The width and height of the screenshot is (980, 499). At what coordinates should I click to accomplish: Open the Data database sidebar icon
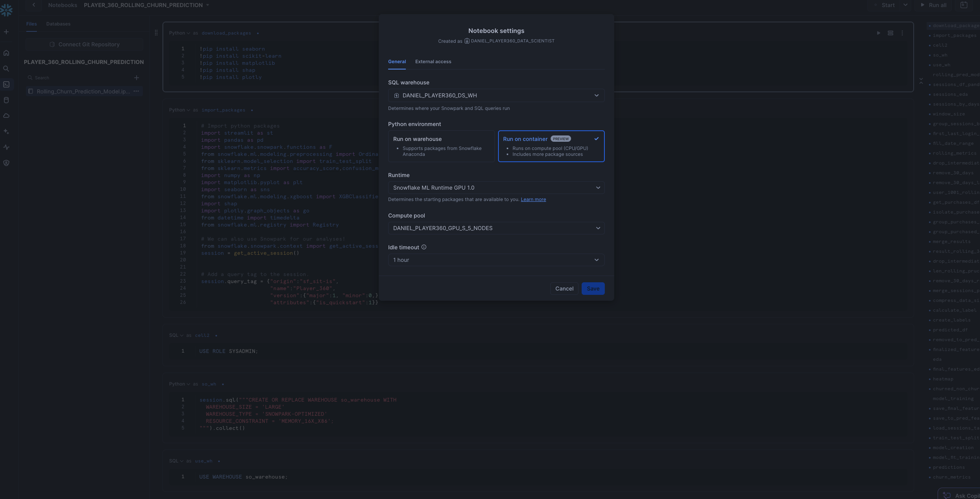pos(6,100)
